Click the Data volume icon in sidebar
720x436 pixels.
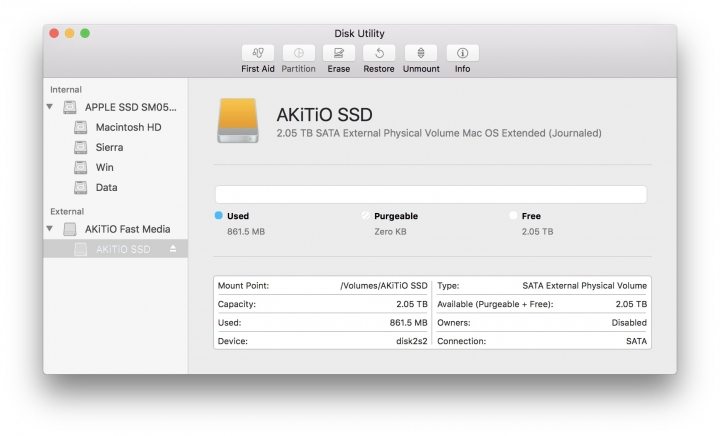click(x=81, y=187)
